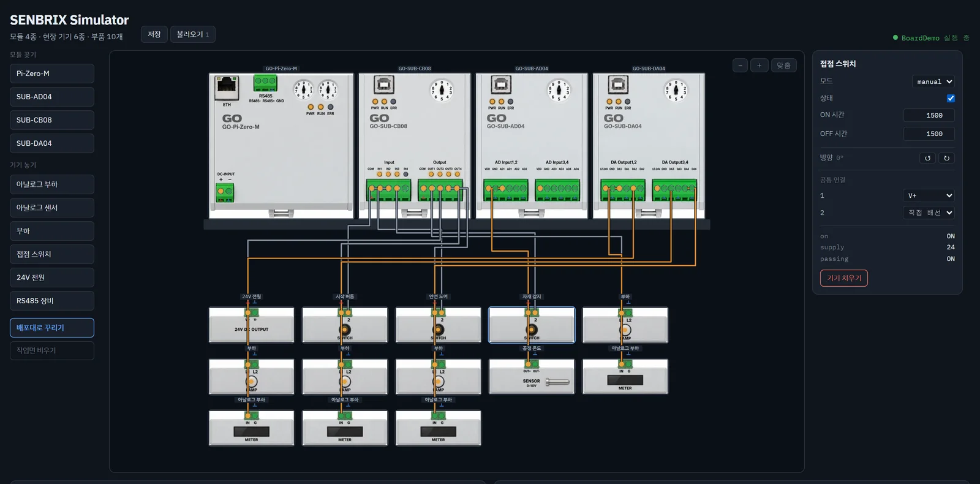Click the 공정 온도 label above the sensor

tap(532, 348)
